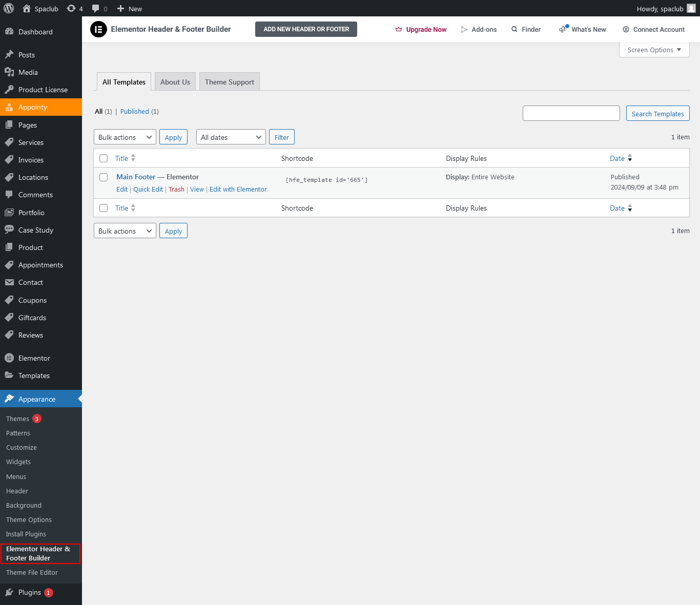
Task: Click the Media icon in sidebar
Action: [x=9, y=72]
